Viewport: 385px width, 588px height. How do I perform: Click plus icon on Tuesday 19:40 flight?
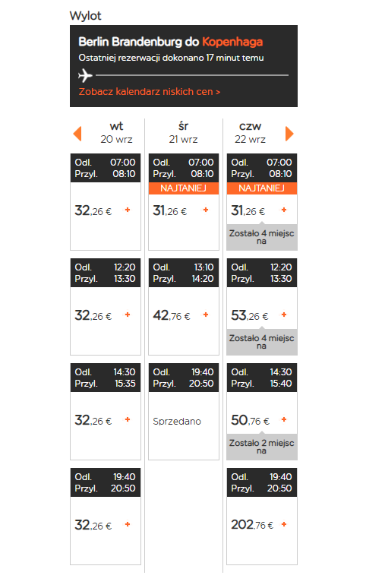pyautogui.click(x=128, y=524)
